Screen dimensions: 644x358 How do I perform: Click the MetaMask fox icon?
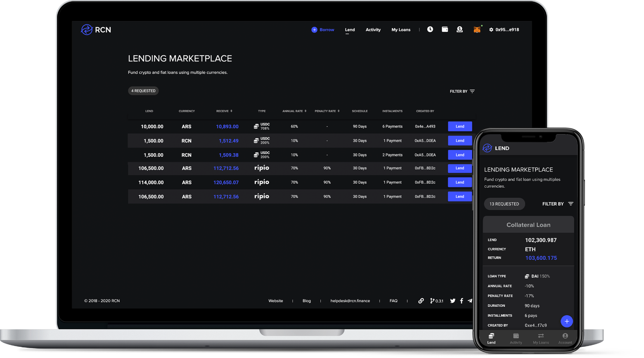pos(477,30)
